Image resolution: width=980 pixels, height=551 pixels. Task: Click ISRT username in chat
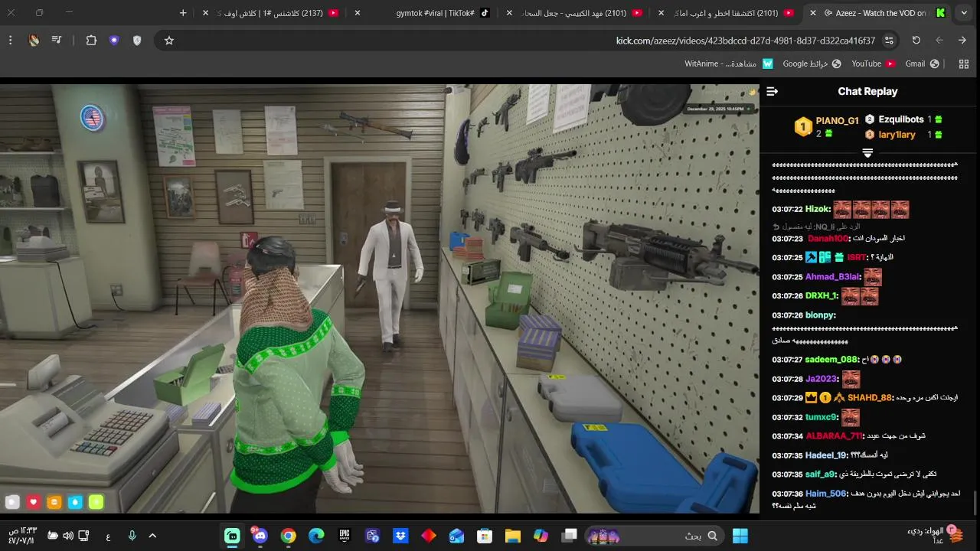coord(857,258)
